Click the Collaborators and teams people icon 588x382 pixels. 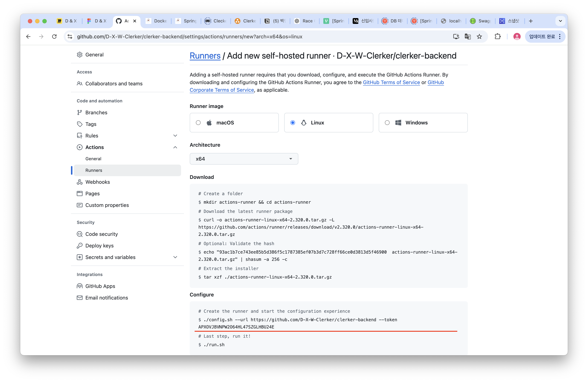[x=79, y=84]
